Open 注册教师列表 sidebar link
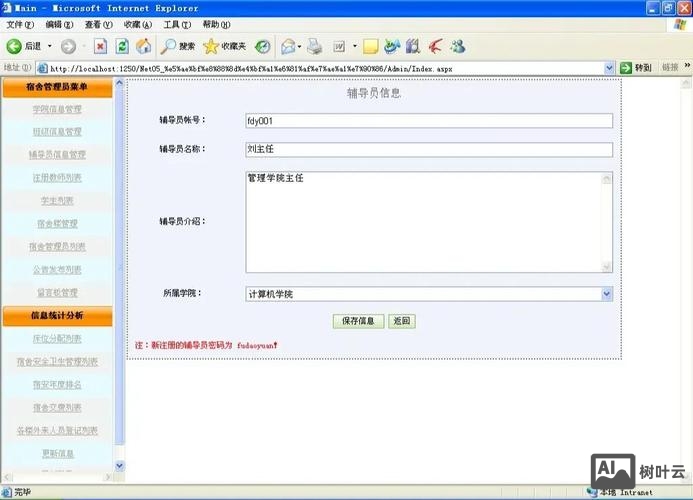The height and width of the screenshot is (500, 693). pyautogui.click(x=57, y=178)
